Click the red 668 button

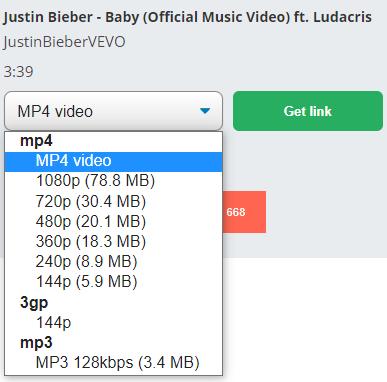pos(244,212)
